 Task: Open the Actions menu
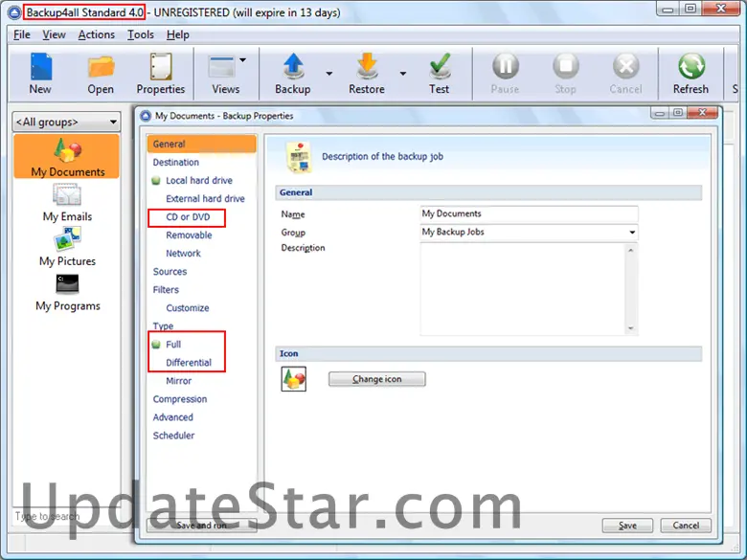click(x=96, y=34)
